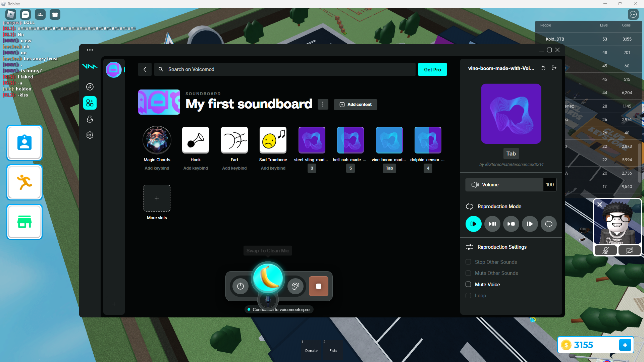Viewport: 644px width, 362px height.
Task: Select Play/Restart reproduction mode
Action: pyautogui.click(x=474, y=224)
